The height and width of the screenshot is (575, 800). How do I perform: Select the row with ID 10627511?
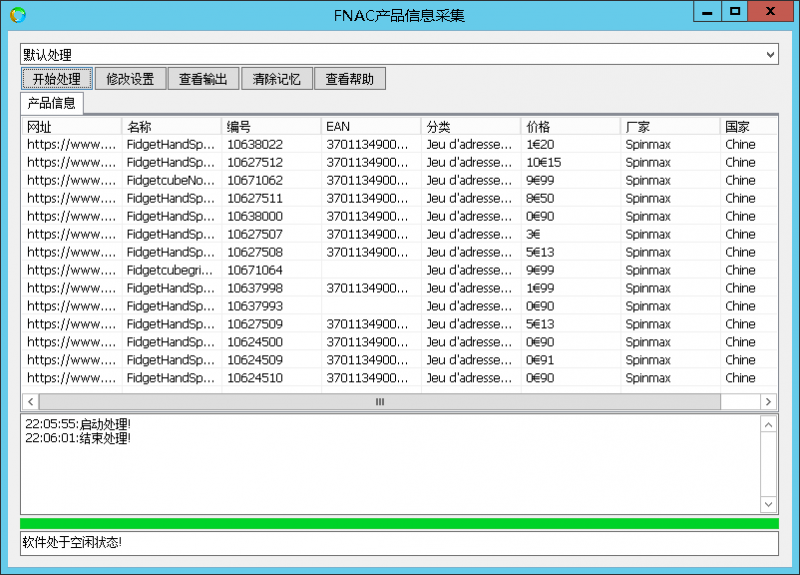(400, 198)
